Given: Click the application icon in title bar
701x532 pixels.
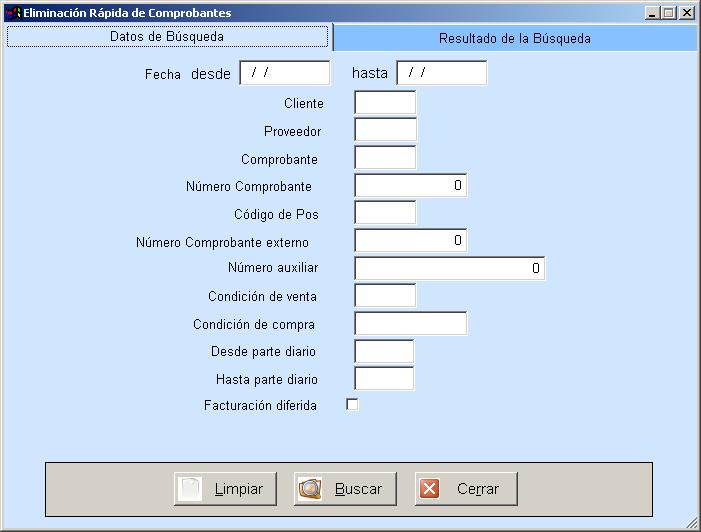Looking at the screenshot, I should coord(13,13).
